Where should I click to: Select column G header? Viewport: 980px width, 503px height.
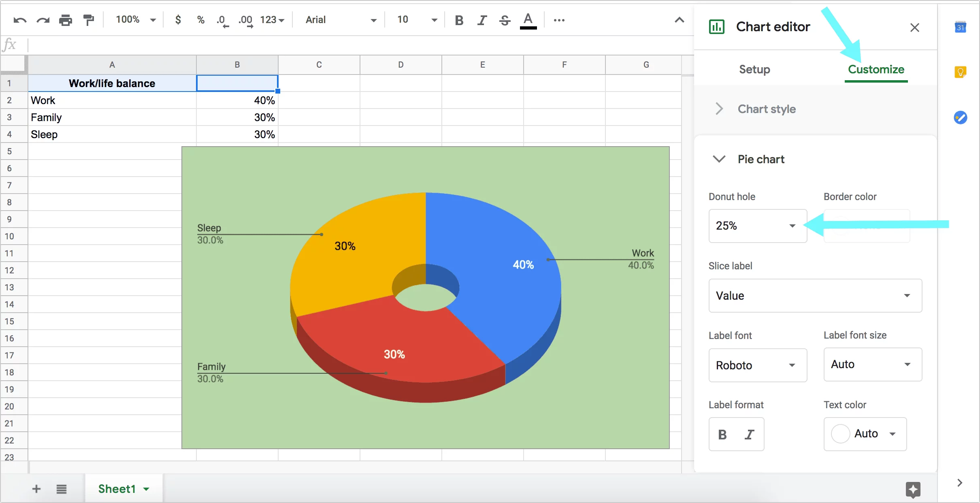(646, 65)
